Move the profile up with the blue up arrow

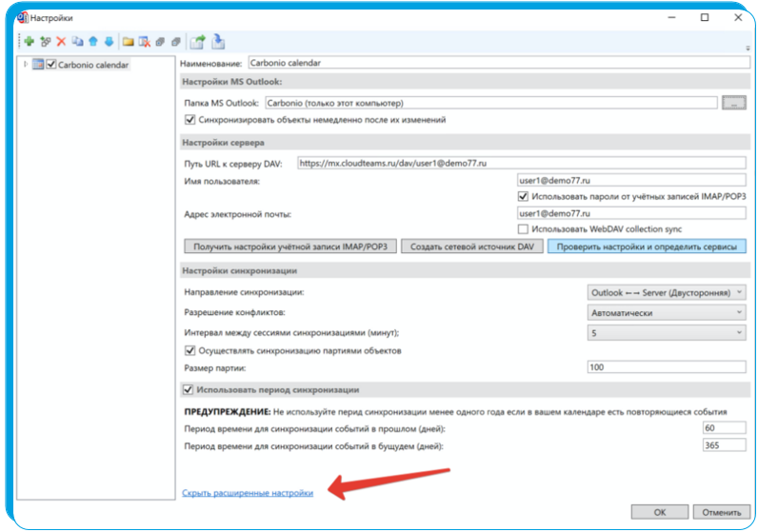pyautogui.click(x=93, y=42)
